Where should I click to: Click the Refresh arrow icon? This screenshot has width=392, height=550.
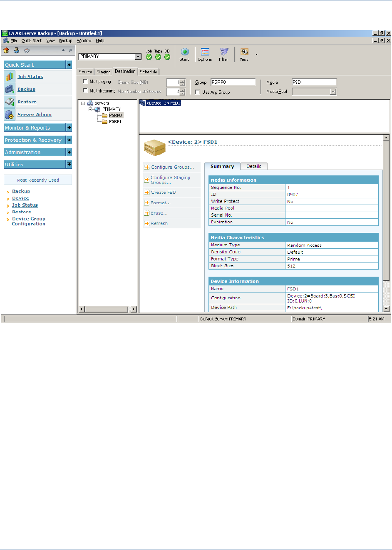coord(146,224)
